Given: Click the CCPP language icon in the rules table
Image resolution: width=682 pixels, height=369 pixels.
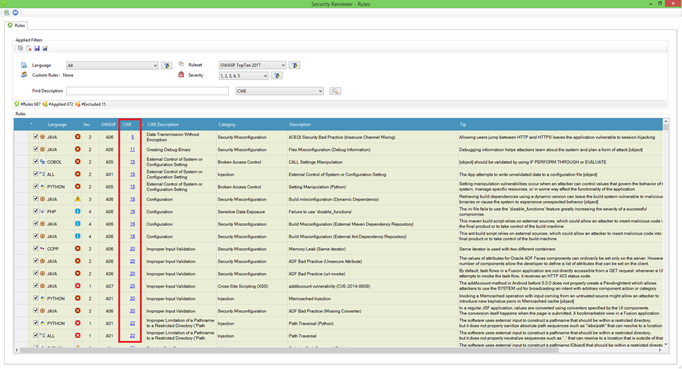Looking at the screenshot, I should click(43, 248).
